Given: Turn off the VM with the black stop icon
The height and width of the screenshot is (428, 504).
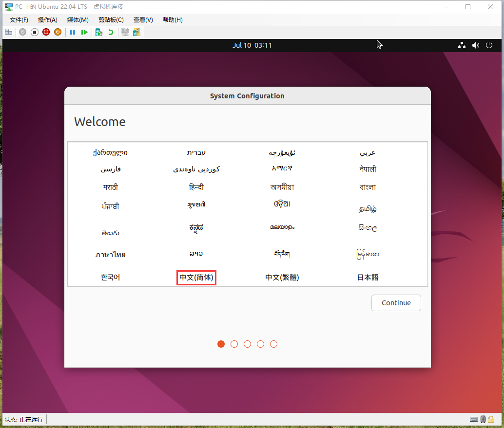Looking at the screenshot, I should 34,32.
